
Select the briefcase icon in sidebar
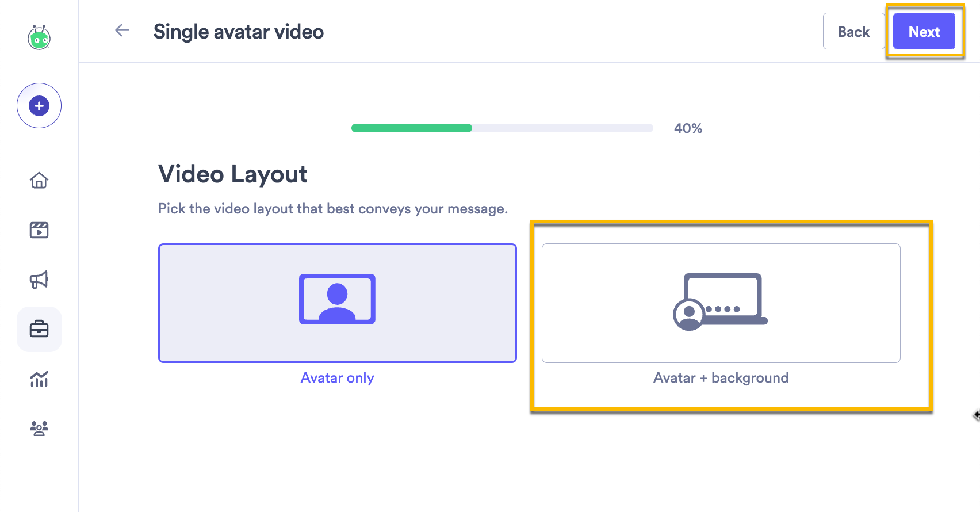coord(39,329)
